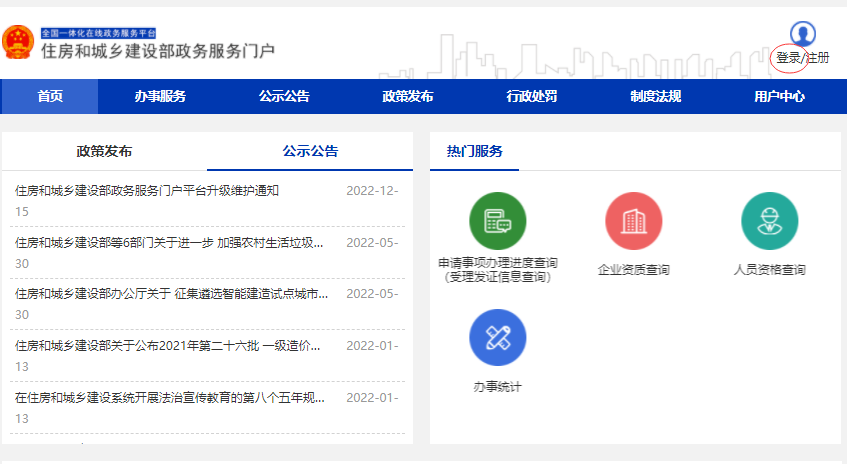Click the national emblem logo
Image resolution: width=847 pixels, height=464 pixels.
coord(18,43)
